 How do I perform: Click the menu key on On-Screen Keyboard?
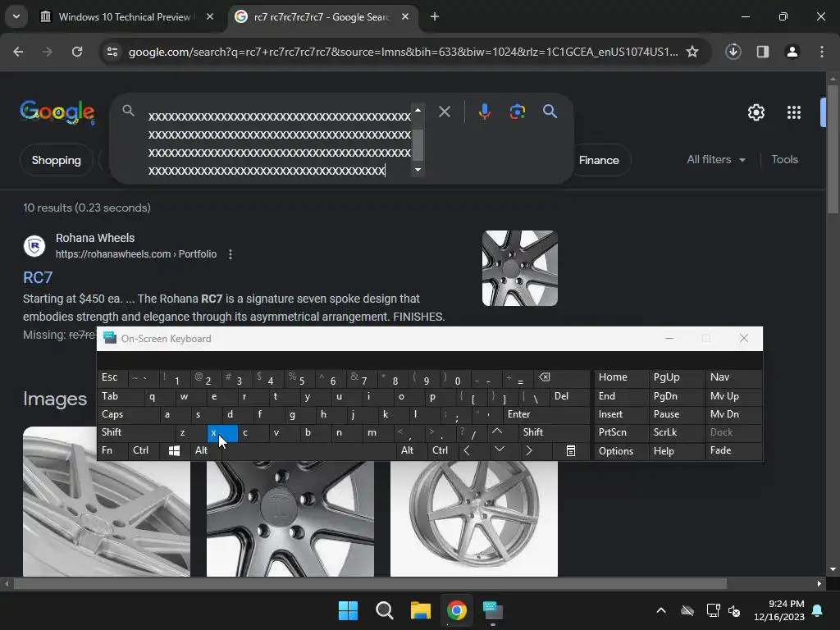pyautogui.click(x=571, y=451)
